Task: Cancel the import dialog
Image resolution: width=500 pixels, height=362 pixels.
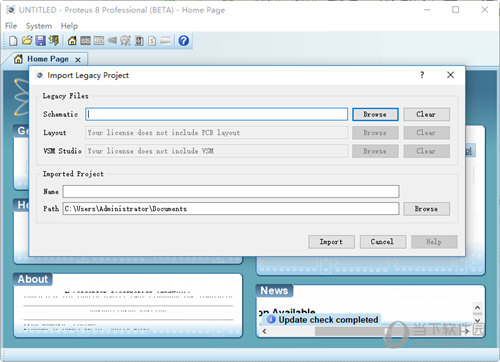Action: coord(383,242)
